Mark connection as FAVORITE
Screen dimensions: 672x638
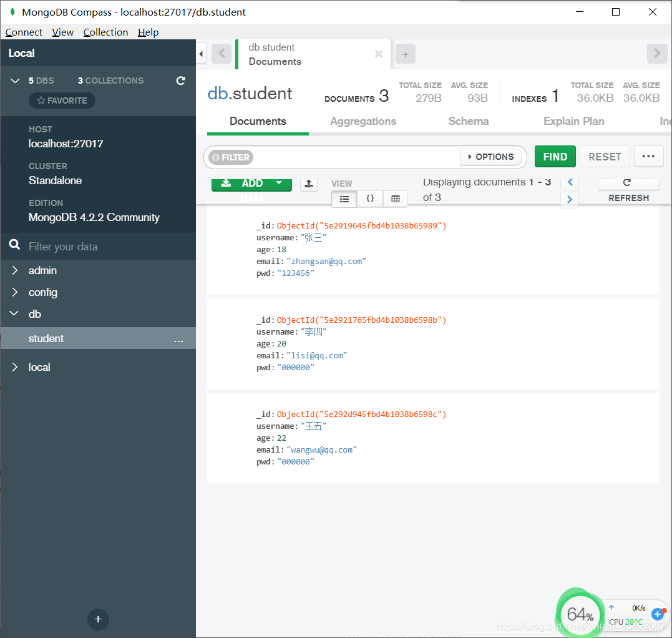click(x=62, y=101)
